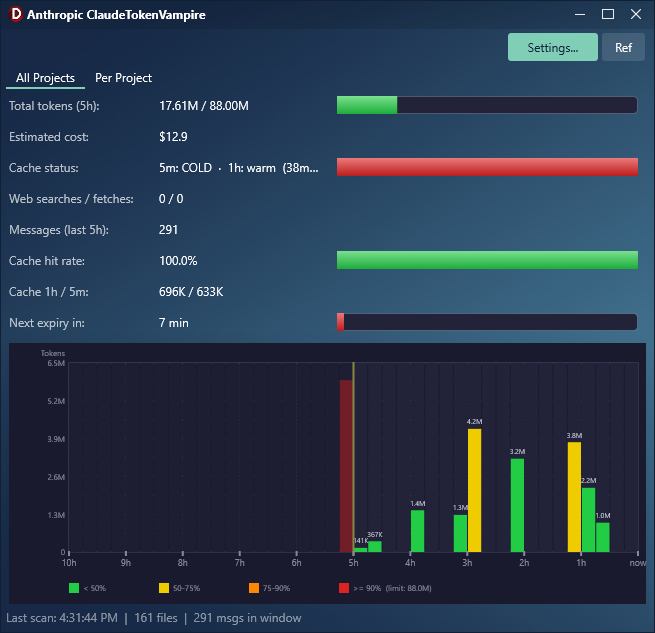The image size is (655, 633).
Task: Click the orange '75-90%' legend swatch
Action: [x=254, y=588]
